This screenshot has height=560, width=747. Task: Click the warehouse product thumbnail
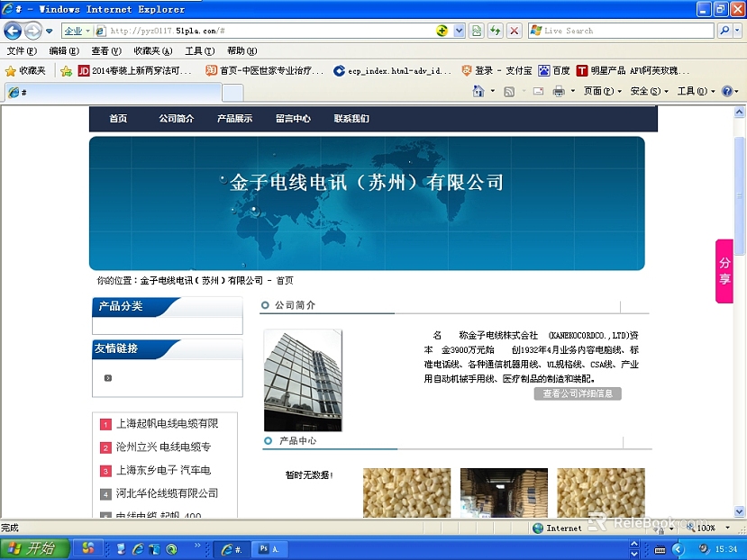point(504,492)
